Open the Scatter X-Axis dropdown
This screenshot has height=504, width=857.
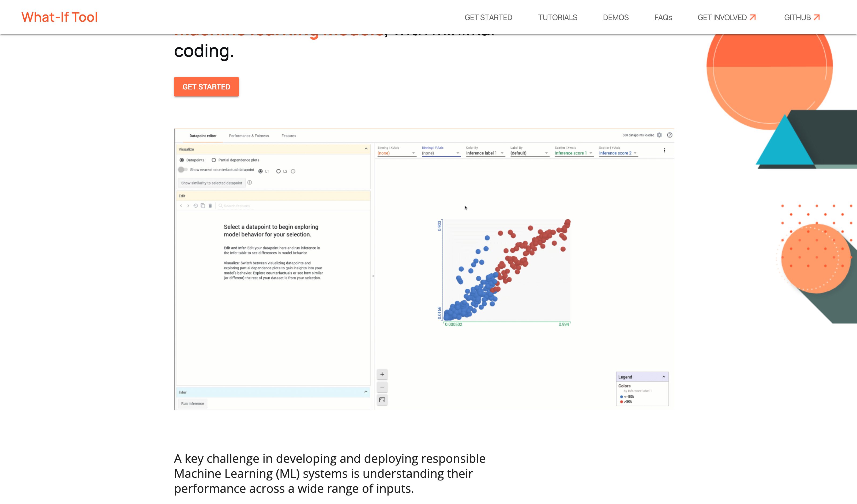pos(574,153)
